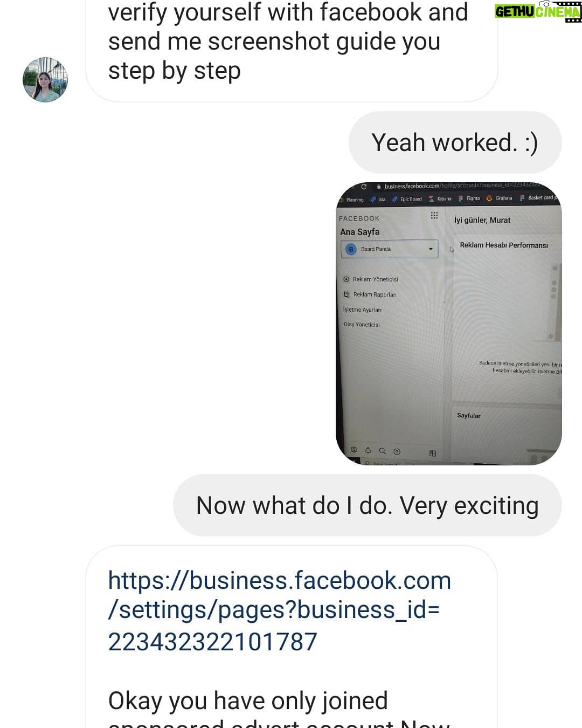
Task: Open the apps grid icon beside FACEBOOK
Action: click(x=434, y=216)
